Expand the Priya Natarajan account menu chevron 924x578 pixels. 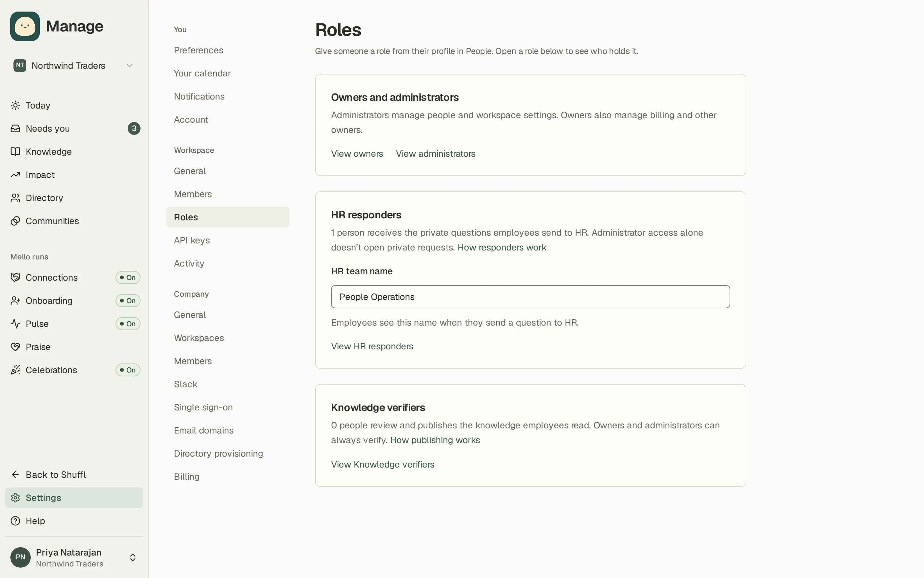point(133,557)
